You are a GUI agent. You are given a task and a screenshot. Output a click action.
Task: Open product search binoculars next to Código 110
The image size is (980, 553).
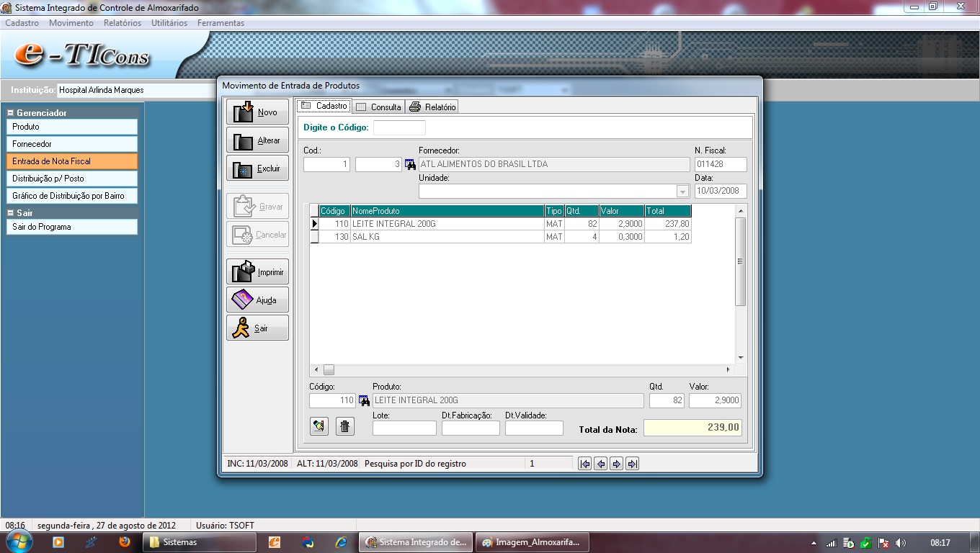pos(364,401)
